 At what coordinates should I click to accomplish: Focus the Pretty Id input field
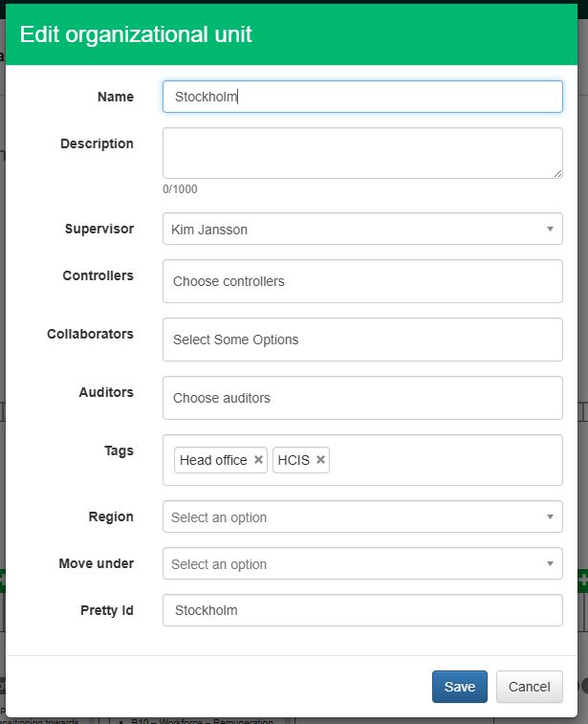(362, 610)
